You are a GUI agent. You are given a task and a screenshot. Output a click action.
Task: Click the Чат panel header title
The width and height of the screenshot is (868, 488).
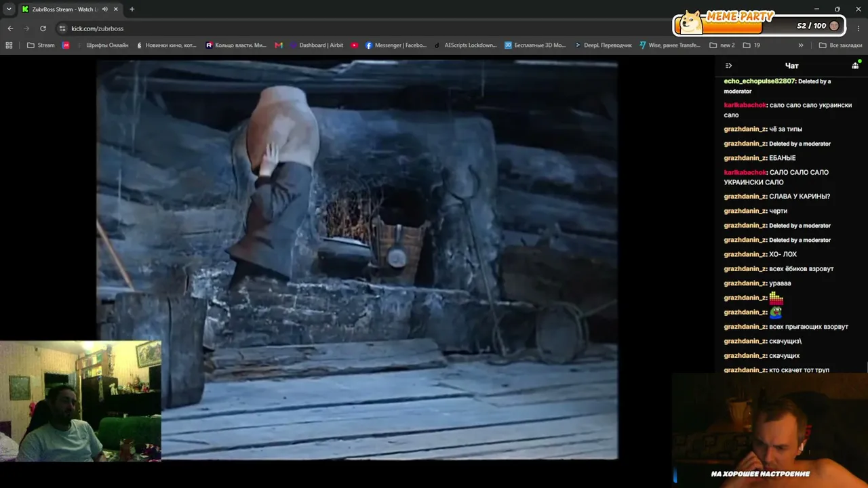pyautogui.click(x=791, y=66)
